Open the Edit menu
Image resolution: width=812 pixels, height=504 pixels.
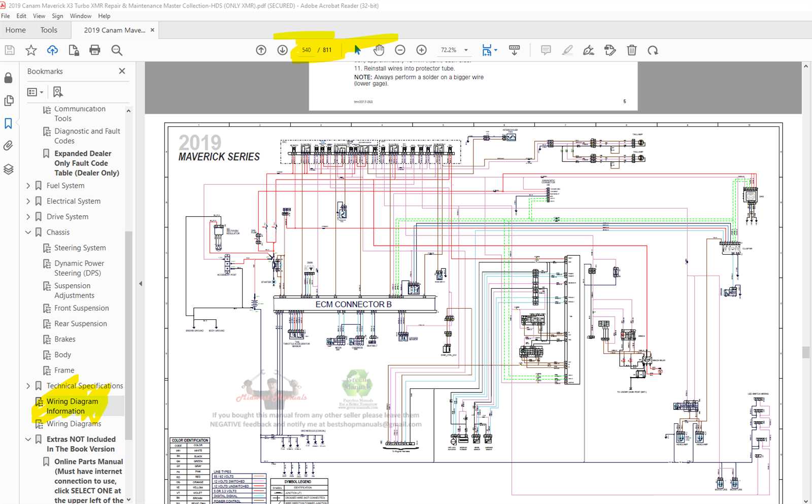21,16
